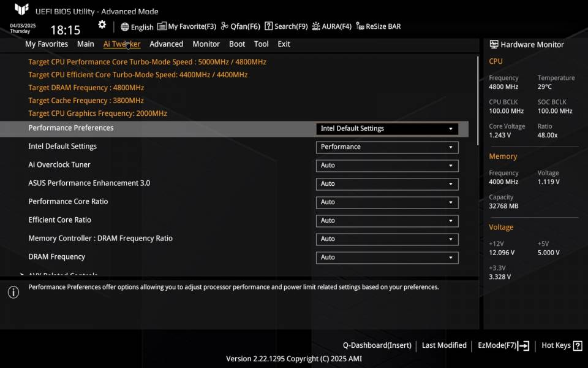Open the Tool tab

262,44
